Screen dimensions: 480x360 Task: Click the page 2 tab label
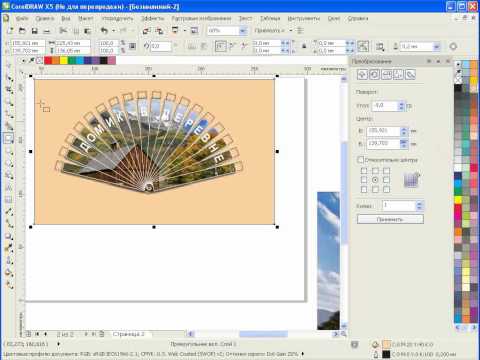[129, 334]
